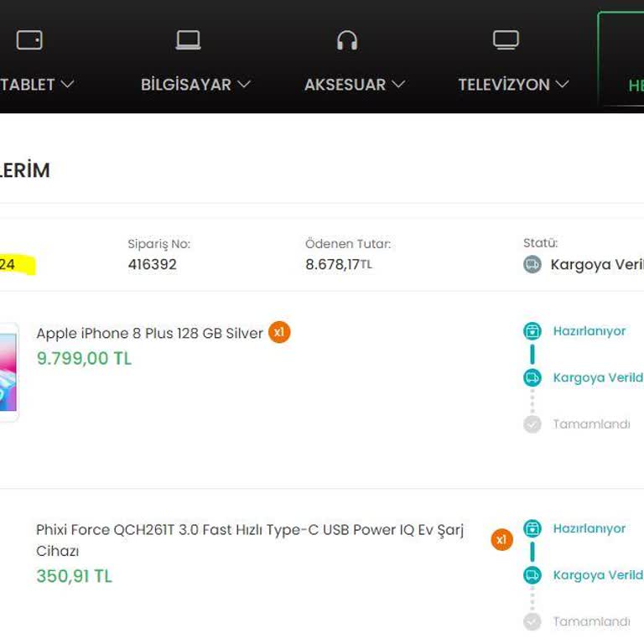The height and width of the screenshot is (644, 644).
Task: Open the Phixi Force QCH261T charger product
Action: coord(250,540)
